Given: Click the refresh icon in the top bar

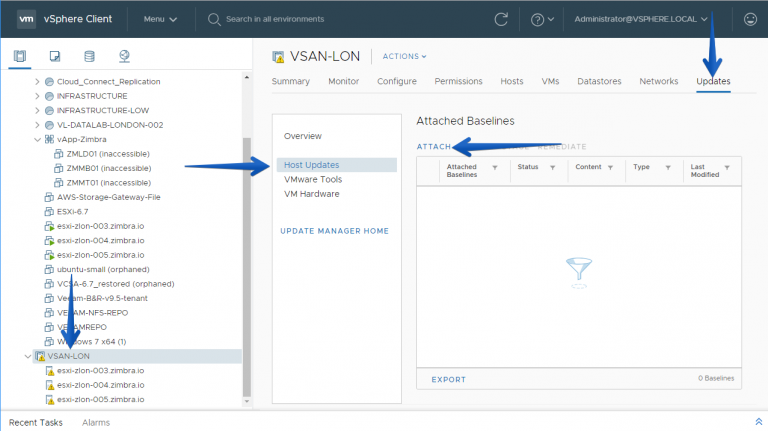Looking at the screenshot, I should (x=501, y=20).
